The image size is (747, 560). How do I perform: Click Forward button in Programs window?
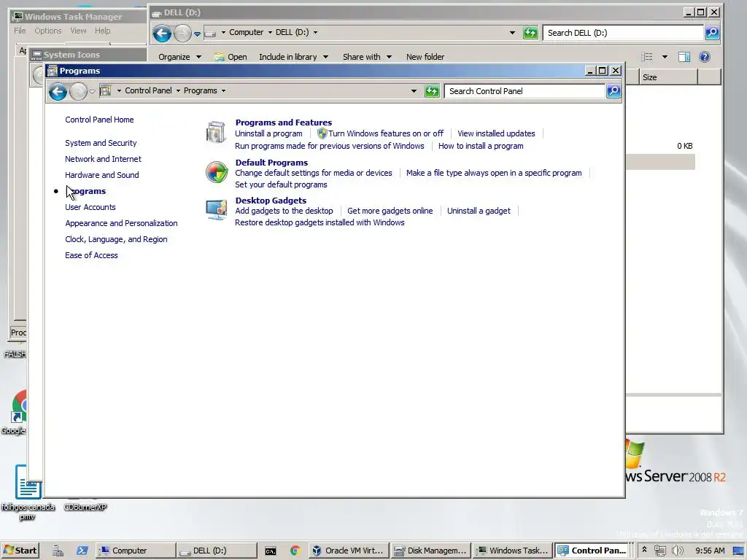pos(79,91)
